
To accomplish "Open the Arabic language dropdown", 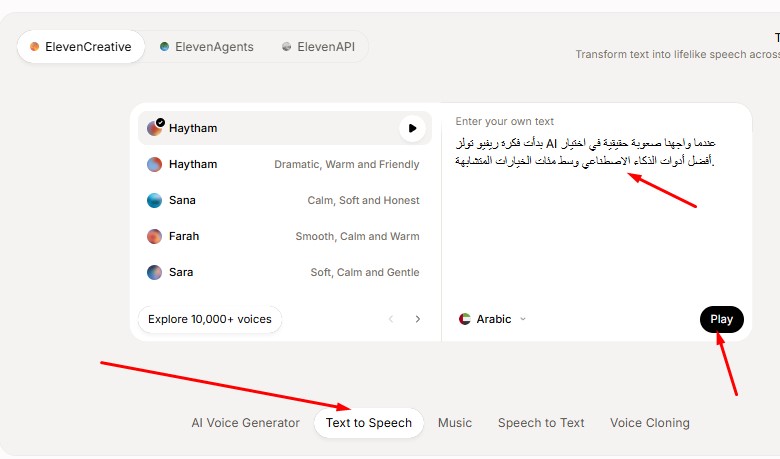I will (x=492, y=319).
